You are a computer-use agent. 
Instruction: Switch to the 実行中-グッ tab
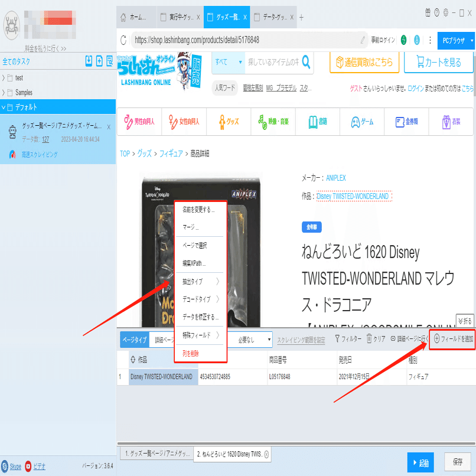(x=180, y=17)
